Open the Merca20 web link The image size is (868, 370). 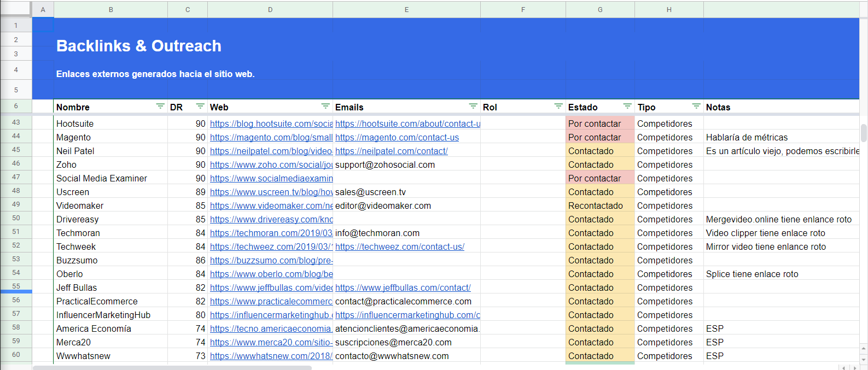point(271,343)
